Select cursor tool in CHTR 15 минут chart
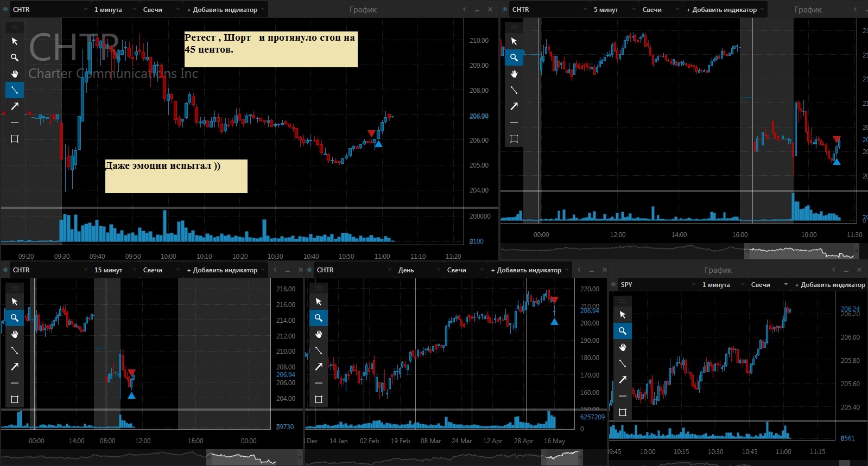The height and width of the screenshot is (466, 868). (x=15, y=302)
